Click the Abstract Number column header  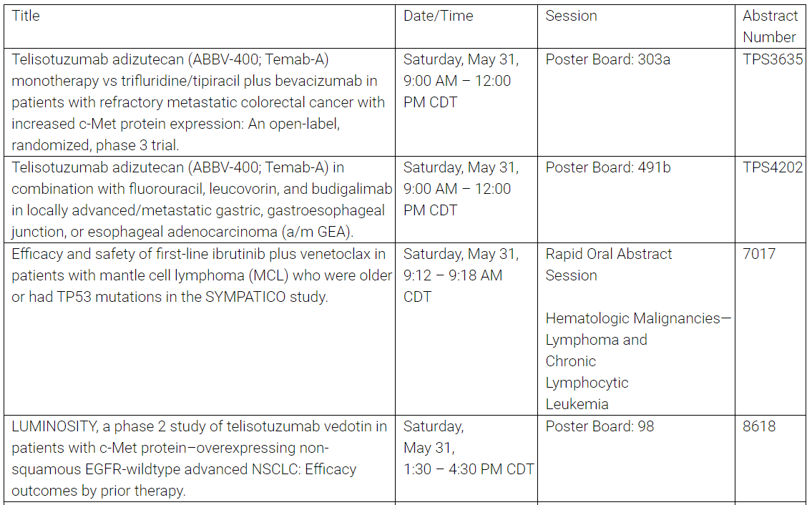pyautogui.click(x=770, y=26)
